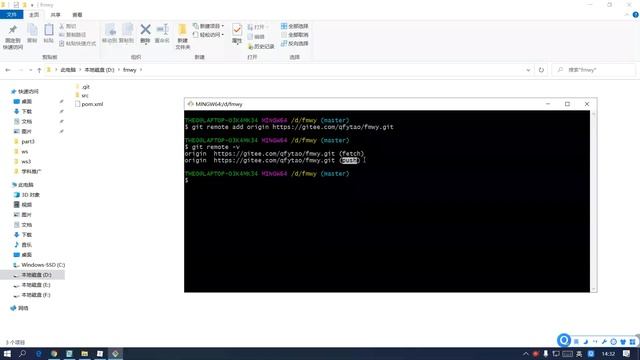Click the Up one level arrow
Screen dimensions: 640x360
click(39, 70)
